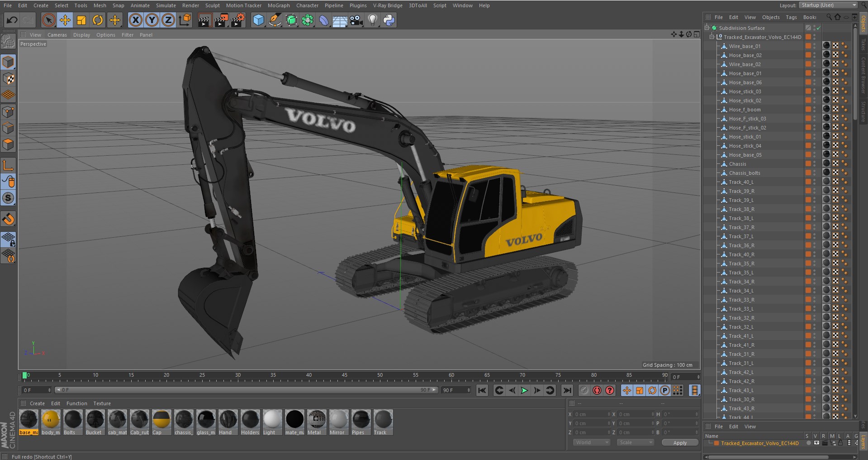
Task: Add a Cube primitive object
Action: [x=258, y=20]
